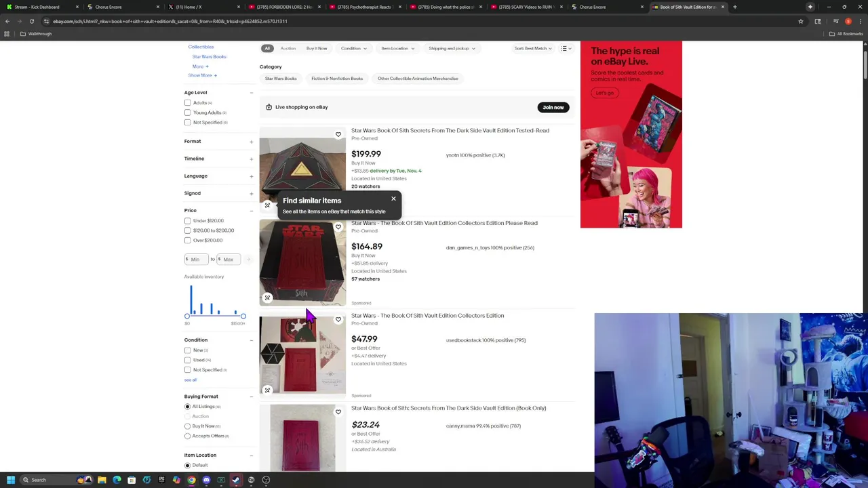Screen dimensions: 868x488
Task: Bookmark this page star icon
Action: [x=801, y=21]
